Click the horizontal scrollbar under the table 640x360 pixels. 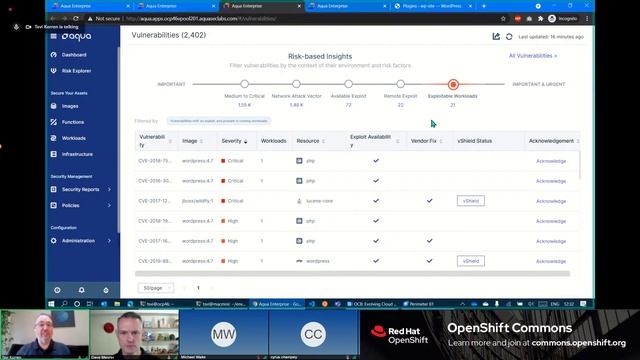(352, 274)
